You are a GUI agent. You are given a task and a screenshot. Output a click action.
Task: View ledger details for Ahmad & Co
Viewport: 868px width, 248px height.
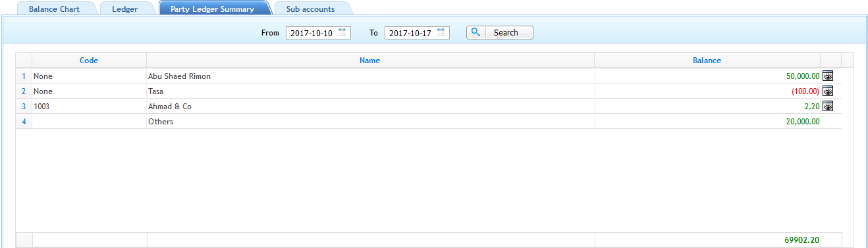pyautogui.click(x=828, y=106)
